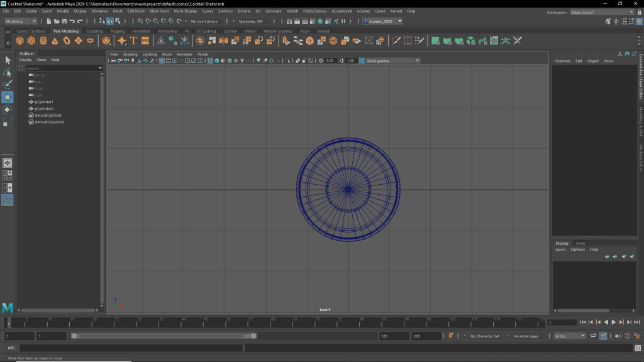Create a polygon sphere from the shelf
The image size is (644, 362).
21,41
